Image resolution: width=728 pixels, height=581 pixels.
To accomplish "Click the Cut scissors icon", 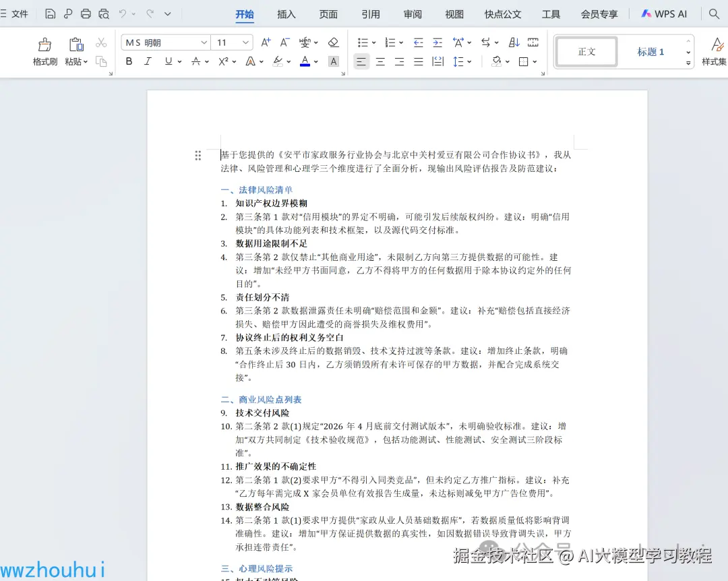I will pyautogui.click(x=101, y=42).
